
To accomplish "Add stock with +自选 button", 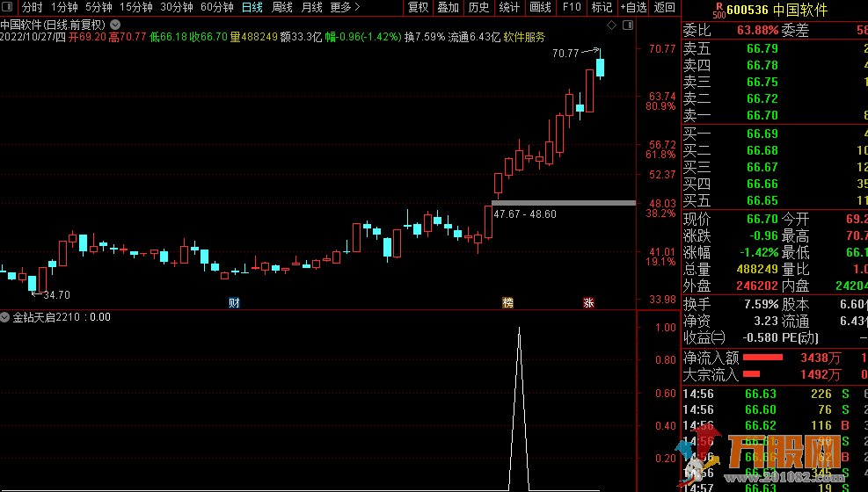I will point(634,7).
